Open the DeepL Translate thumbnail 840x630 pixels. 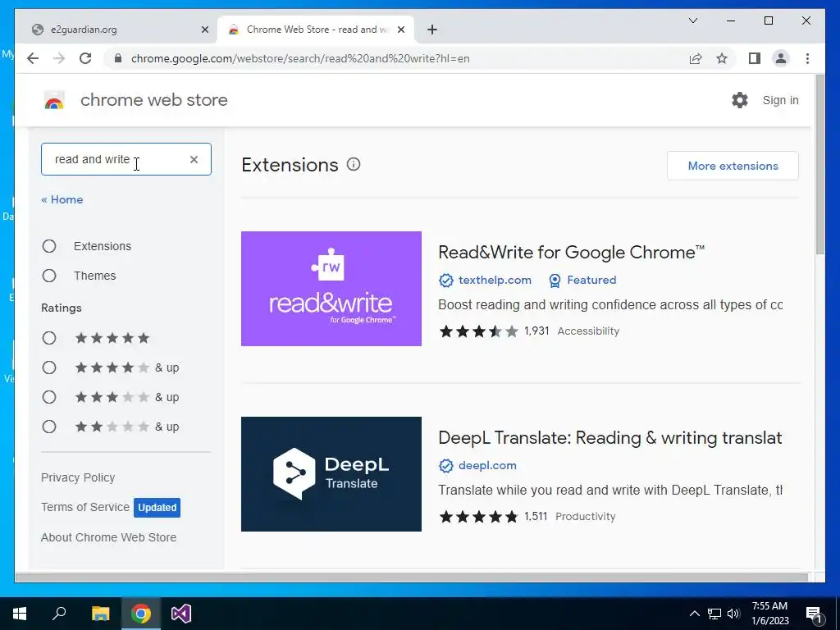(331, 474)
